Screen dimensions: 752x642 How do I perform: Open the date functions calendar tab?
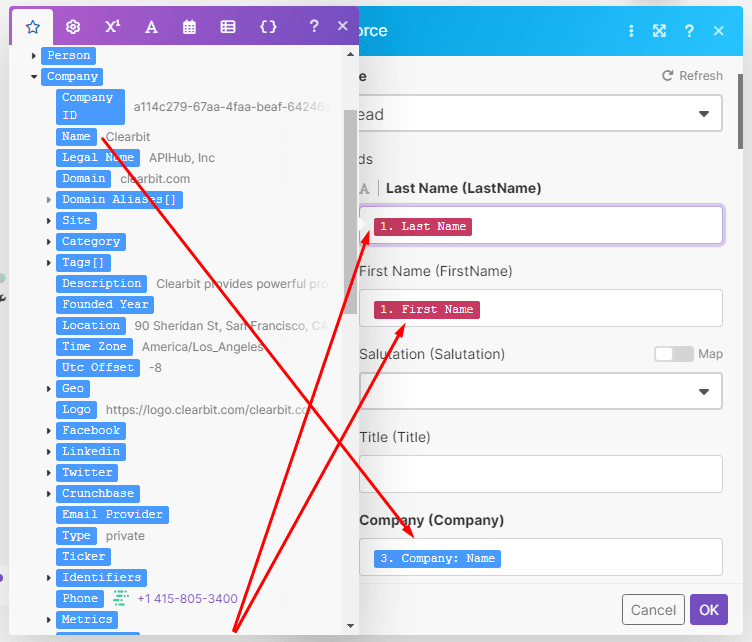(x=189, y=27)
